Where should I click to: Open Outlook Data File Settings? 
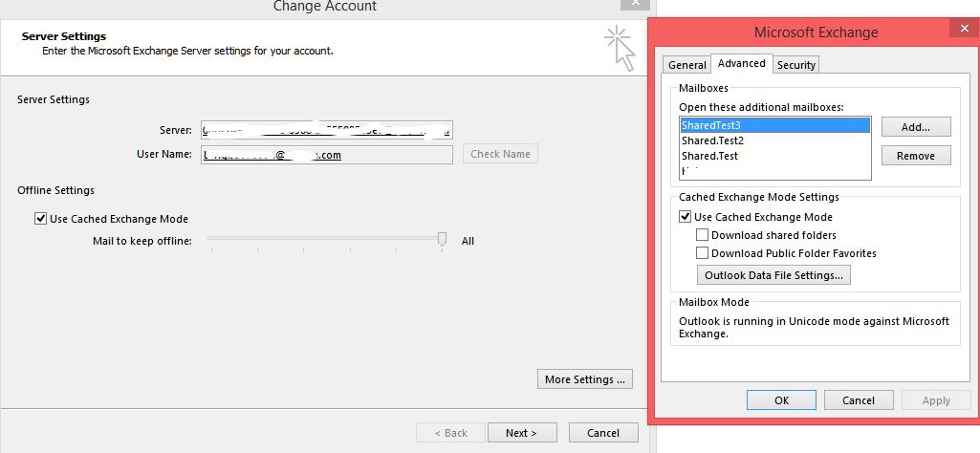point(773,275)
